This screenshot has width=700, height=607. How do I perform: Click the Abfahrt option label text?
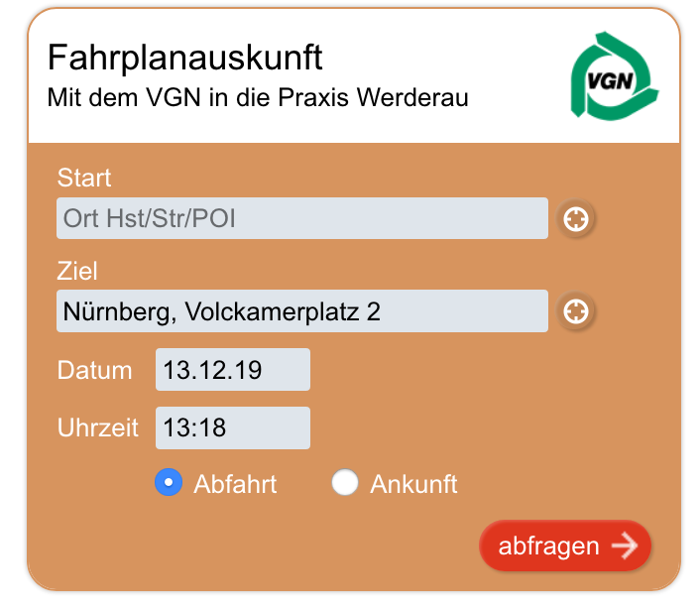[235, 484]
